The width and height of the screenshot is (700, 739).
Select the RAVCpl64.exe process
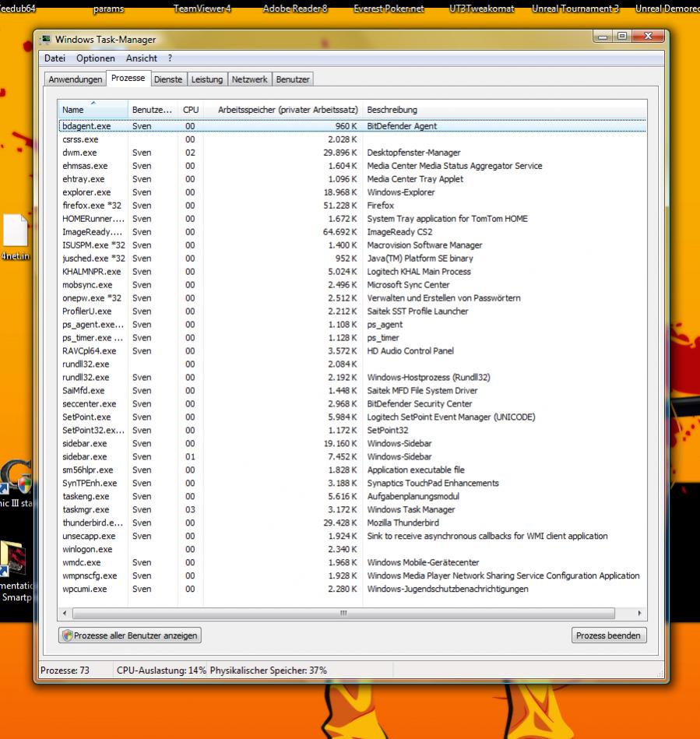point(352,350)
